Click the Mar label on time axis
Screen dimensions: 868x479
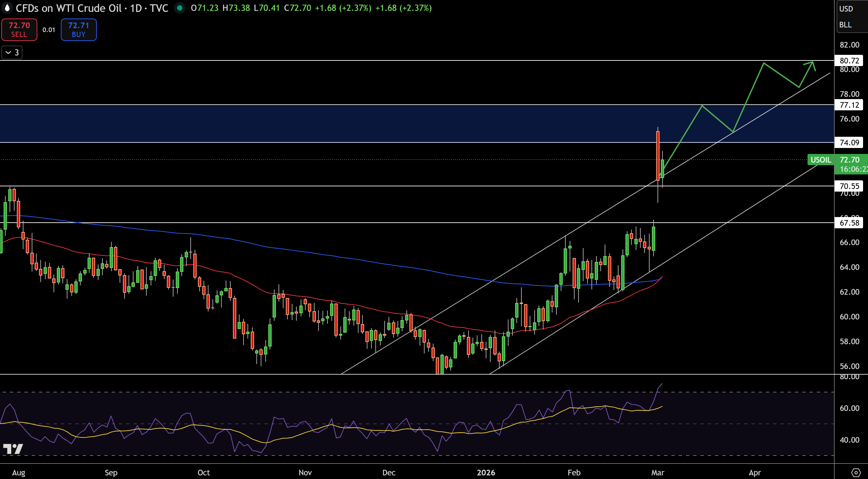(658, 473)
